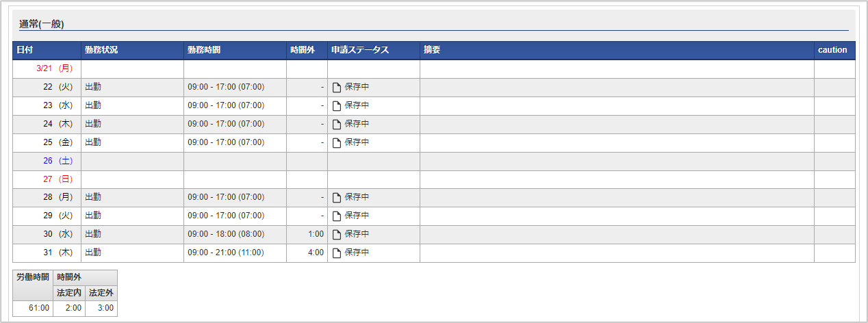Click the empty 摘要 cell for 30 (水)
The image size is (868, 323).
point(617,235)
